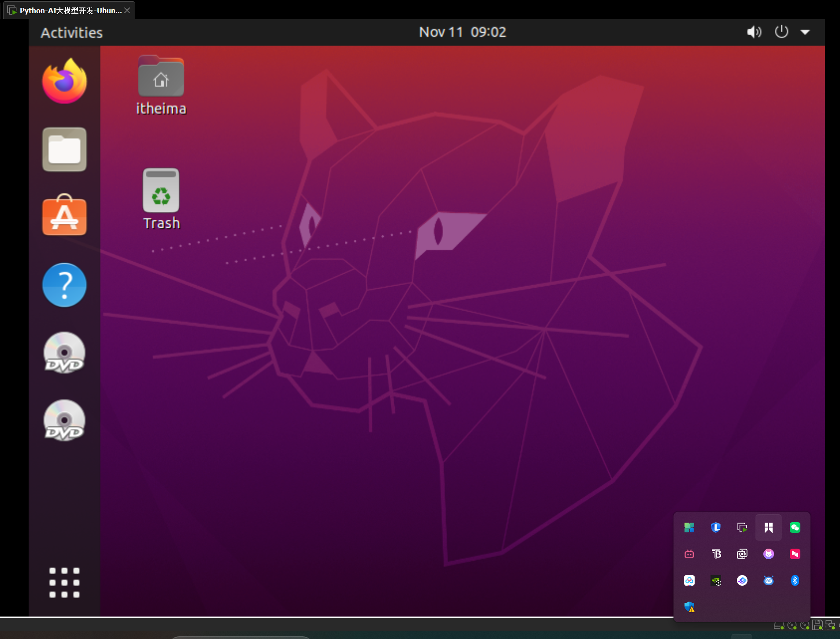Open Ubuntu Software store in dock
840x639 pixels.
tap(64, 215)
